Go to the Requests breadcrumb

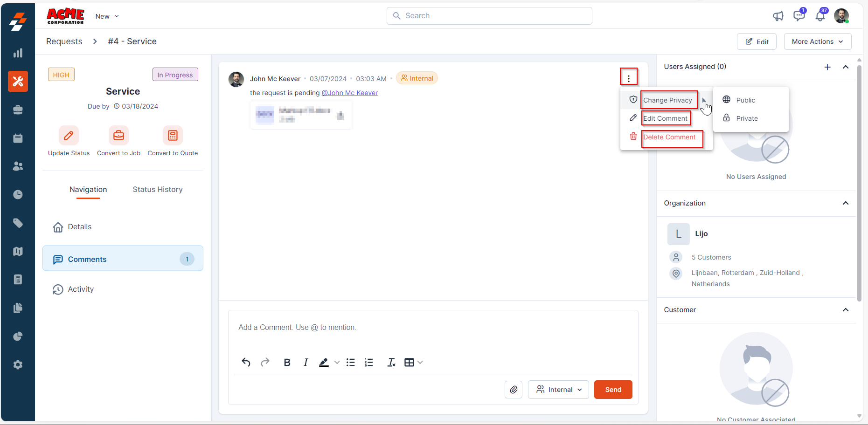click(64, 41)
